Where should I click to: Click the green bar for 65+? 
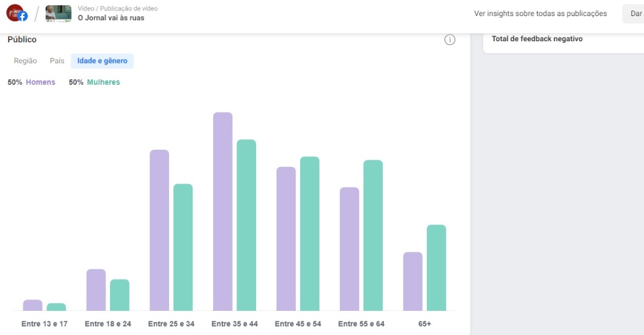[x=436, y=267]
